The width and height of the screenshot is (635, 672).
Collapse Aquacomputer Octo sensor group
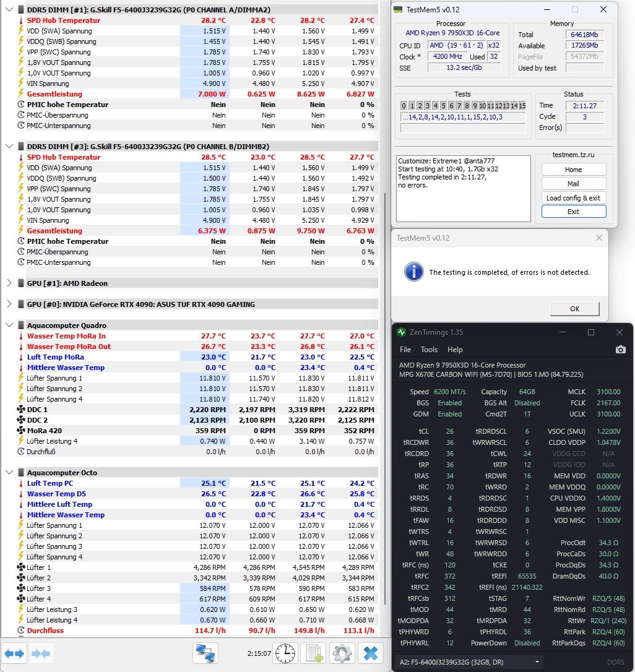tap(9, 472)
